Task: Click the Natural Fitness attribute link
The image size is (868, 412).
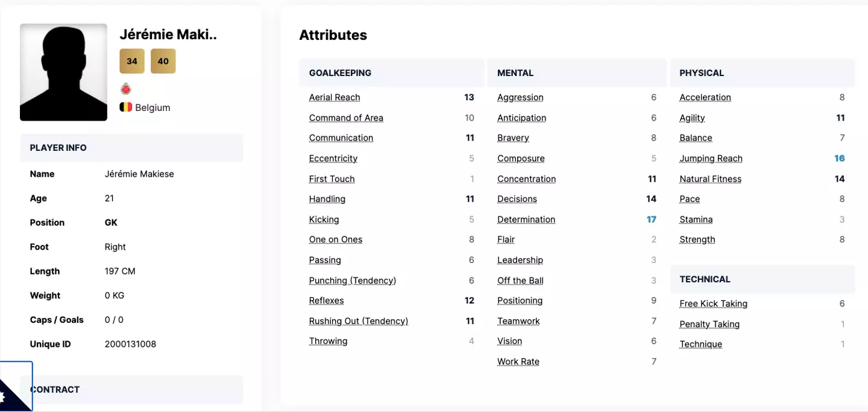Action: pos(710,179)
